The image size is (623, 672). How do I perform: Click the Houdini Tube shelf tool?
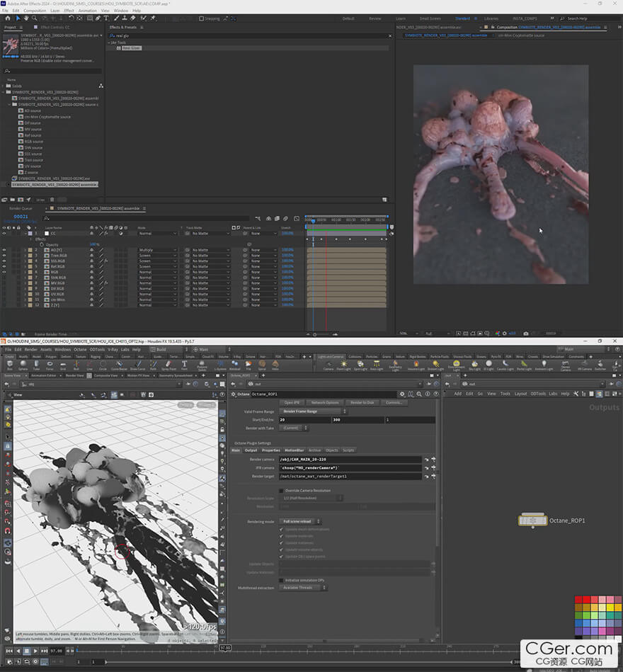[36, 365]
